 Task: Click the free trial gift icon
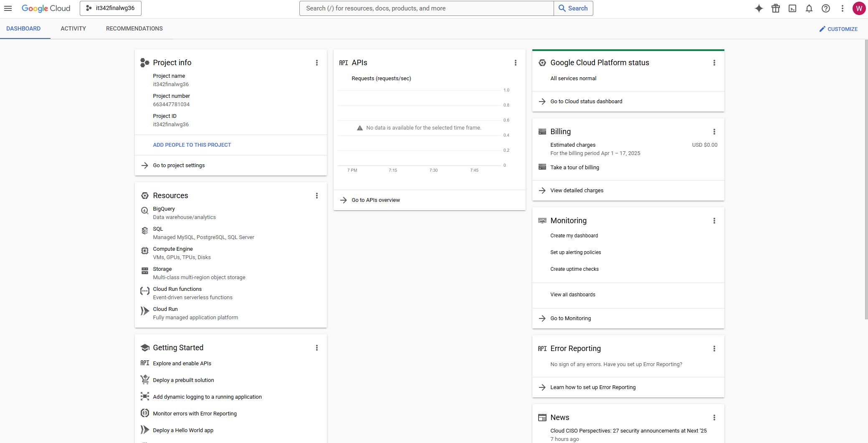click(775, 8)
